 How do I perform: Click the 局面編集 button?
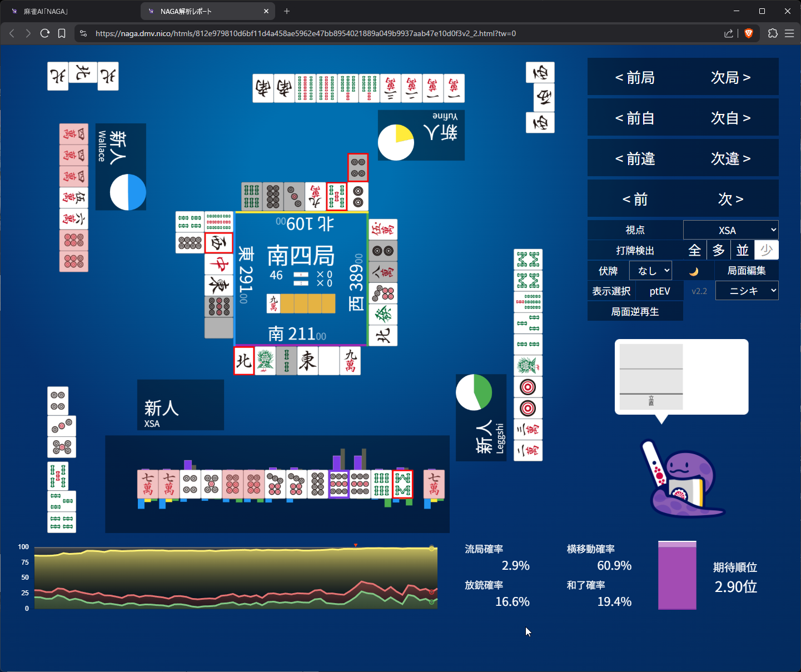746,271
